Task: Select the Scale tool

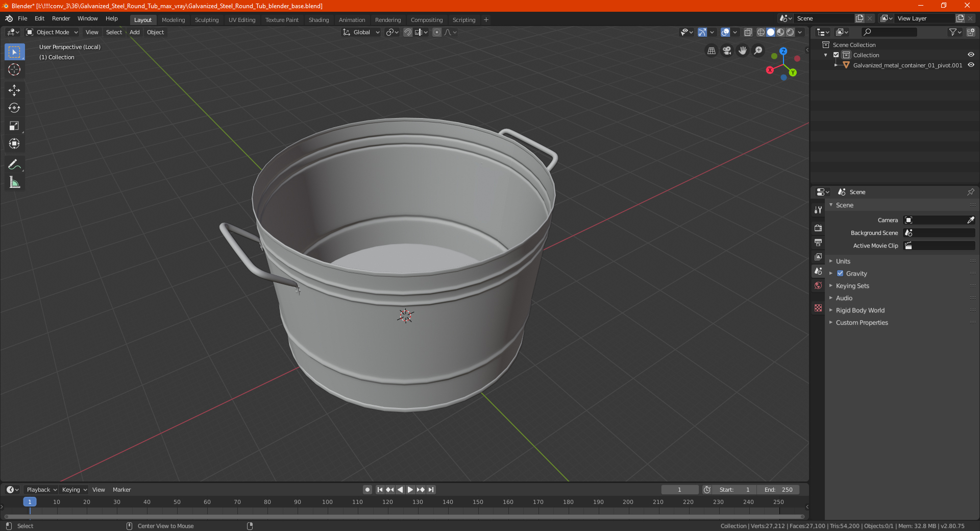Action: 14,126
